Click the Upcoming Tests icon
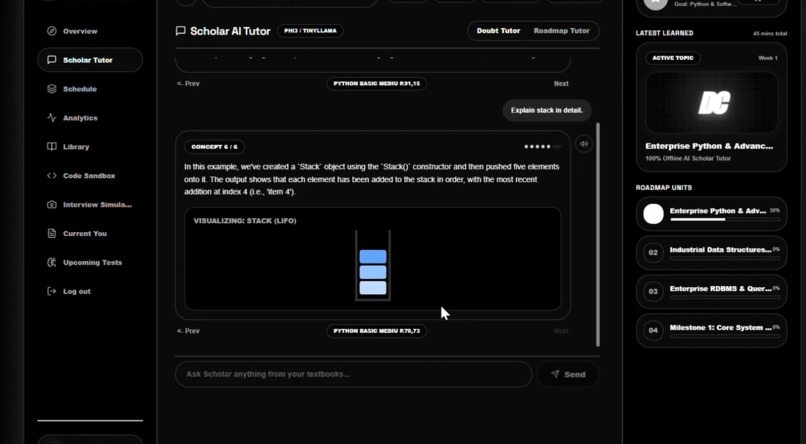Viewport: 806px width, 444px height. pos(51,262)
